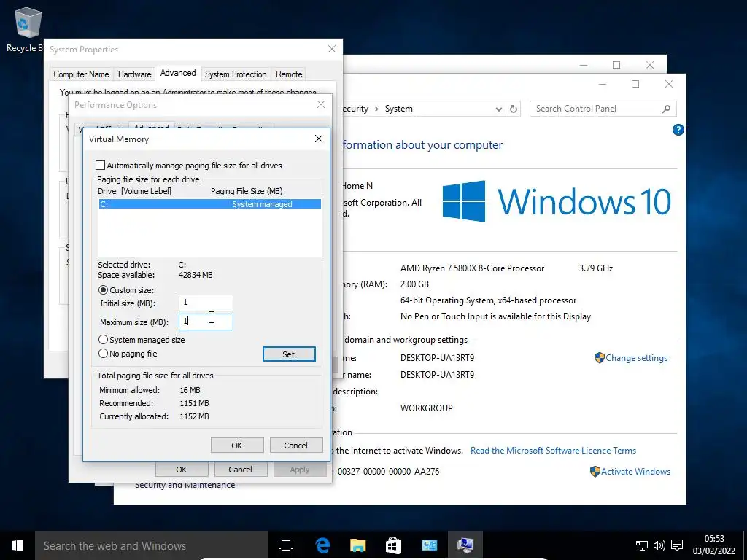Open the Security and Maintenance link
Screen dimensions: 747x560
click(185, 485)
